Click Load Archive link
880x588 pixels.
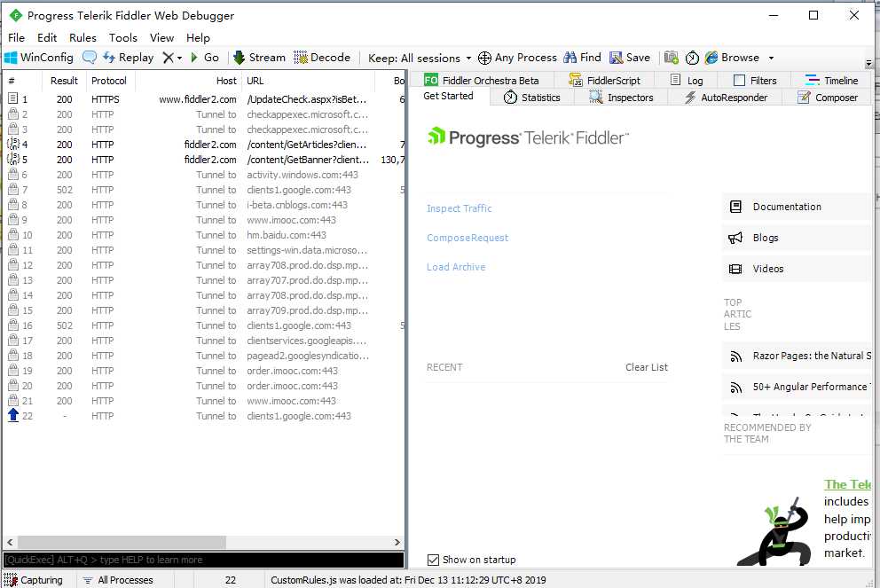pyautogui.click(x=456, y=267)
